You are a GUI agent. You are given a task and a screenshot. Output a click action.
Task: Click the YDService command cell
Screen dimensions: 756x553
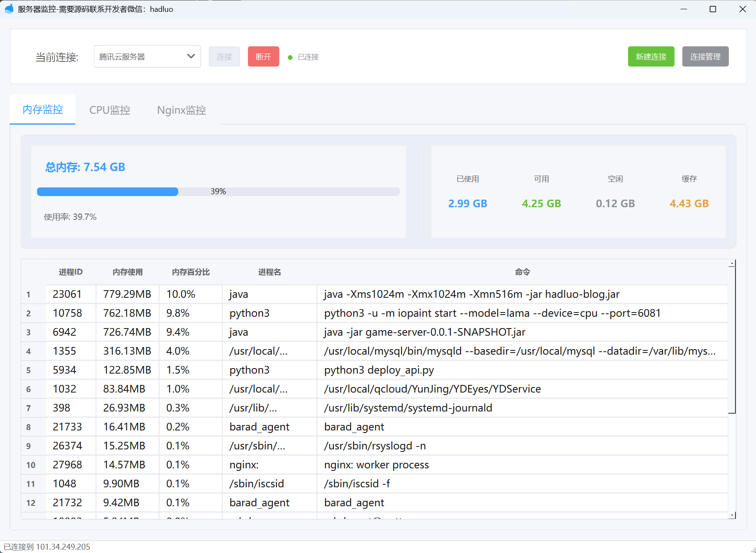click(522, 389)
